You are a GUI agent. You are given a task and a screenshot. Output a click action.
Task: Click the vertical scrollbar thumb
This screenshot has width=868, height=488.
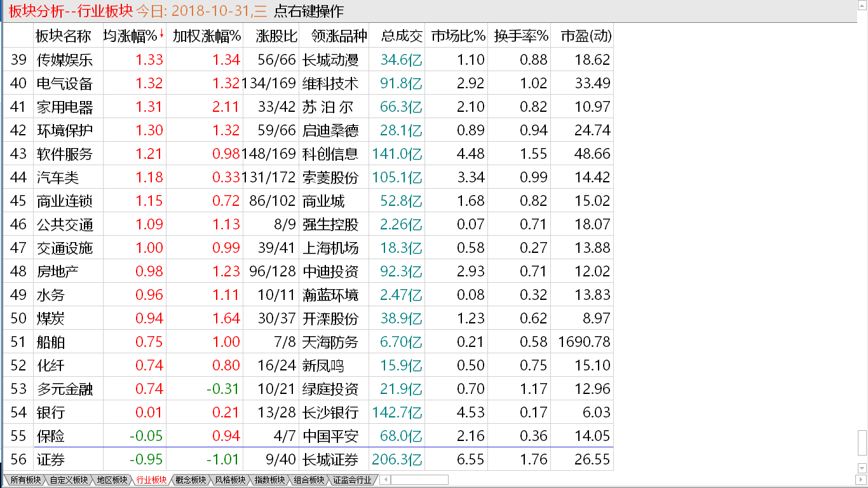point(862,443)
